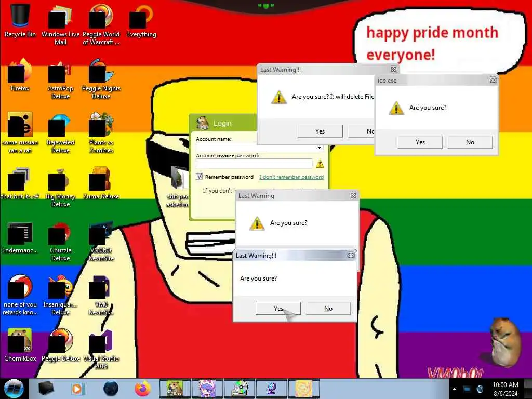This screenshot has height=399, width=532.
Task: Toggle the Remember password checkbox
Action: (x=199, y=177)
